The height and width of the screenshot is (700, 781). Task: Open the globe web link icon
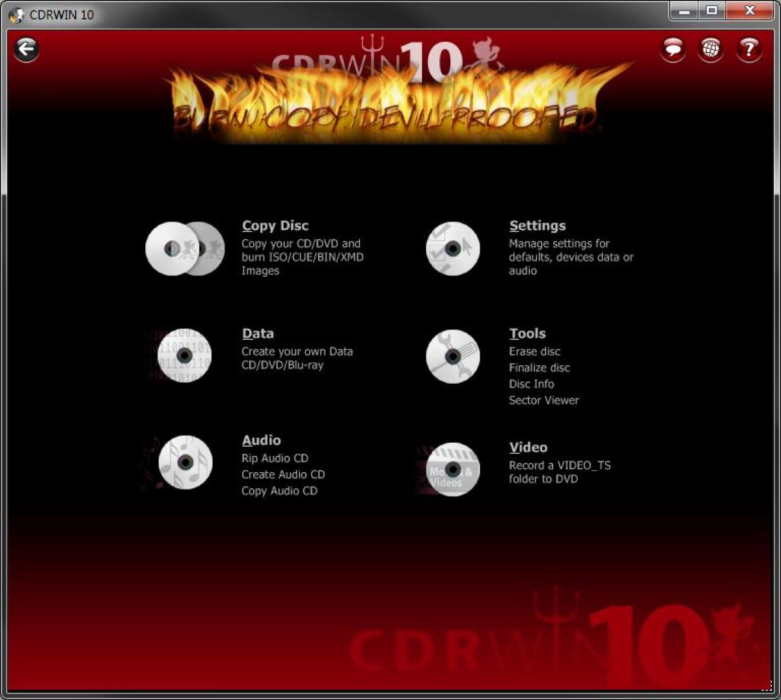pos(710,50)
